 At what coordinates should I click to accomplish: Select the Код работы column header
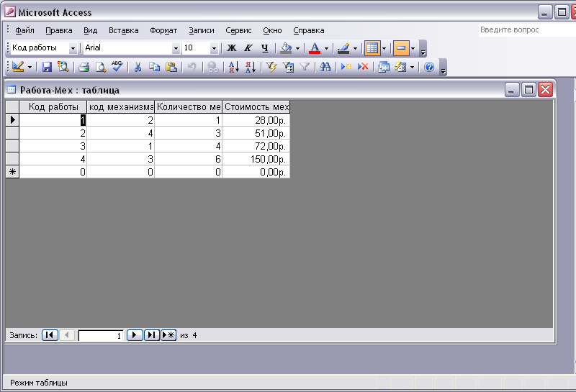pos(53,106)
